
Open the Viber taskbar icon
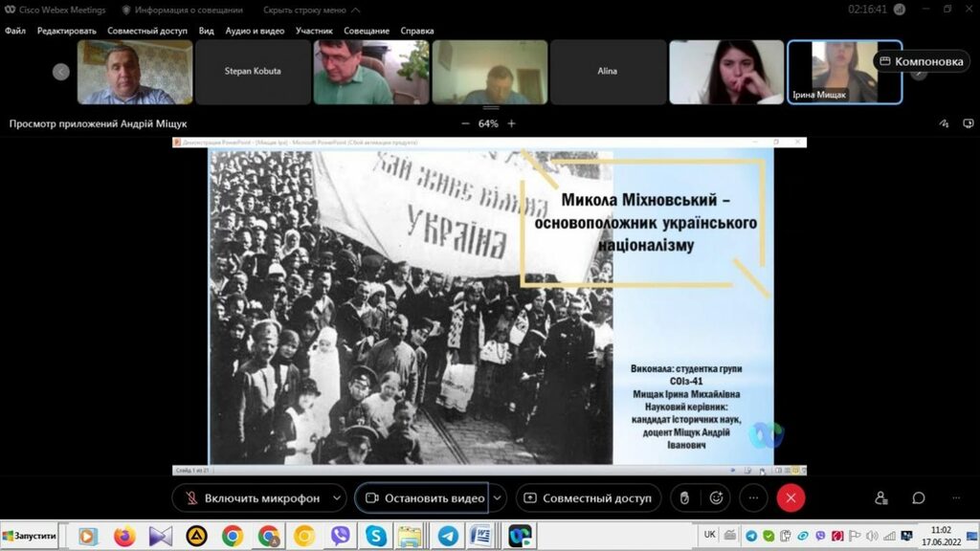click(340, 536)
